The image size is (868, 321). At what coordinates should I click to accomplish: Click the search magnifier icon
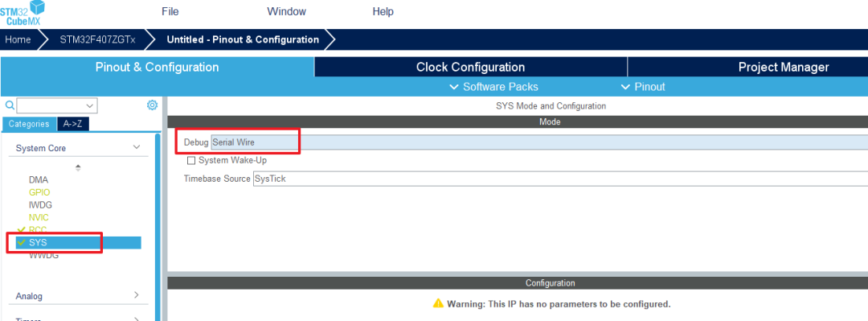pyautogui.click(x=10, y=105)
